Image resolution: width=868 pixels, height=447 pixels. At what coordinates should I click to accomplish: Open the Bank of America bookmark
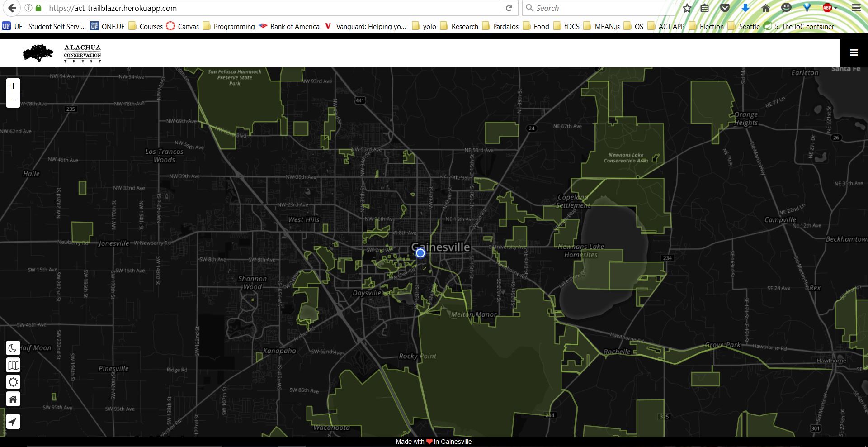289,26
